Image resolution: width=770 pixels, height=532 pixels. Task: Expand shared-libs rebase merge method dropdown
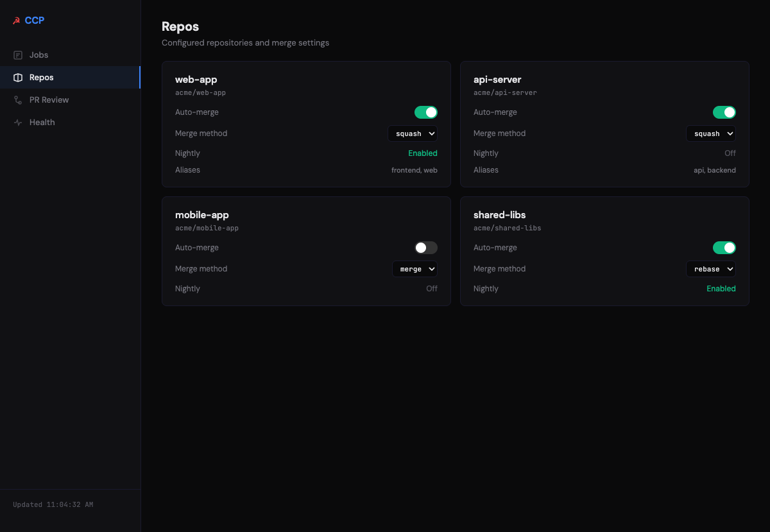click(711, 269)
